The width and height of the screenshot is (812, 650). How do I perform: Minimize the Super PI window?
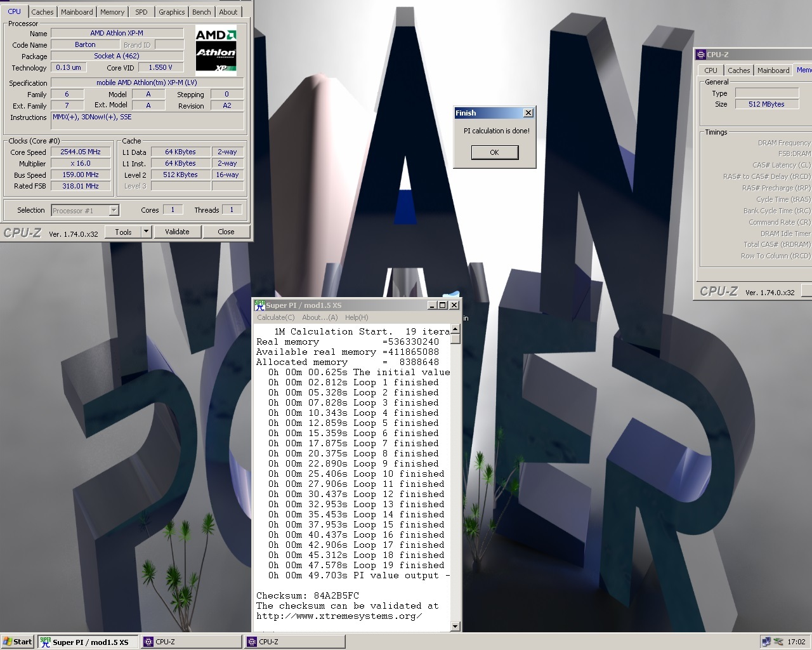pos(433,305)
